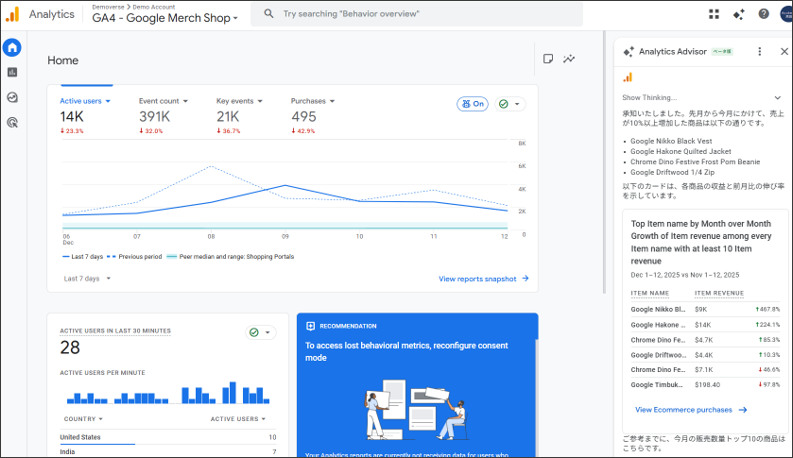Click the View Ecommerce purchases link
Image resolution: width=793 pixels, height=458 pixels.
click(691, 410)
